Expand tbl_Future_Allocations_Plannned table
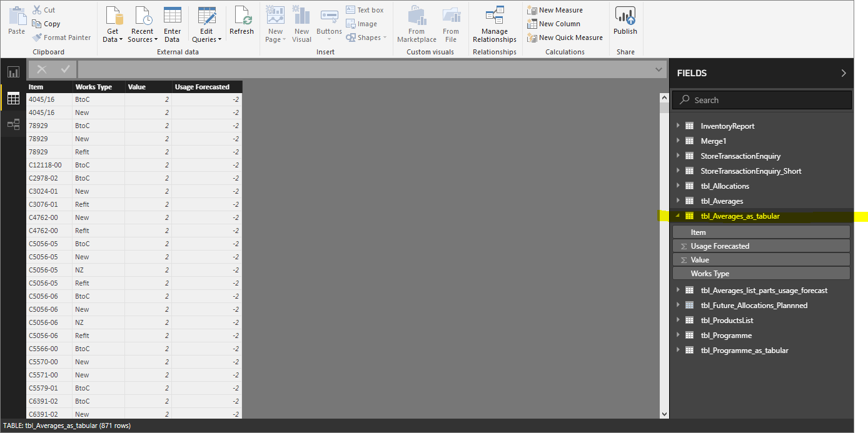868x433 pixels. point(678,305)
